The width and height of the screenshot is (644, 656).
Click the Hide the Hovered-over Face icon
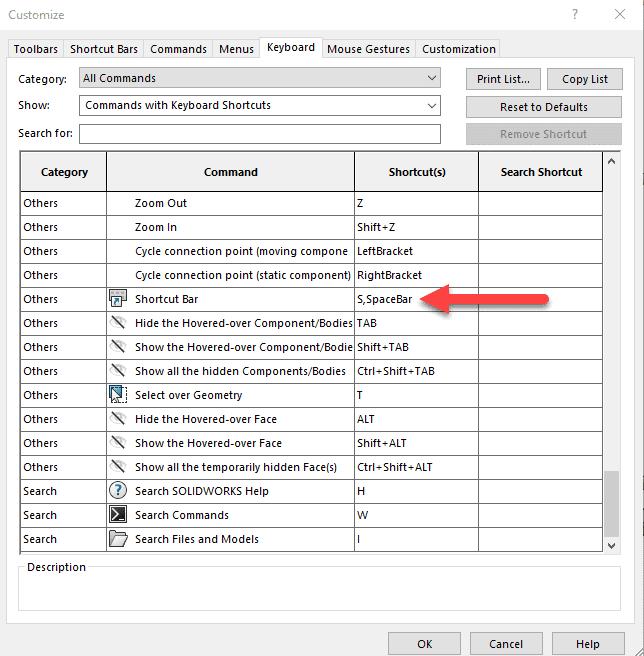pos(118,418)
